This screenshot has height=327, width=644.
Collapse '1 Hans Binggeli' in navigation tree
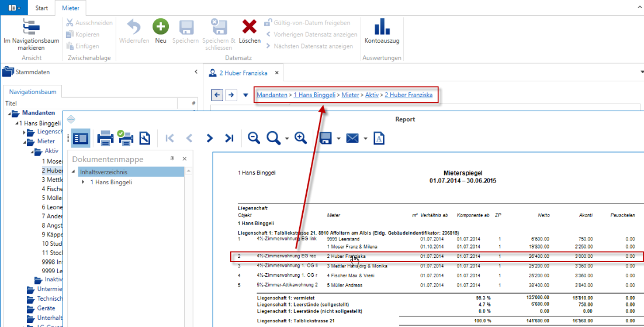tap(17, 123)
